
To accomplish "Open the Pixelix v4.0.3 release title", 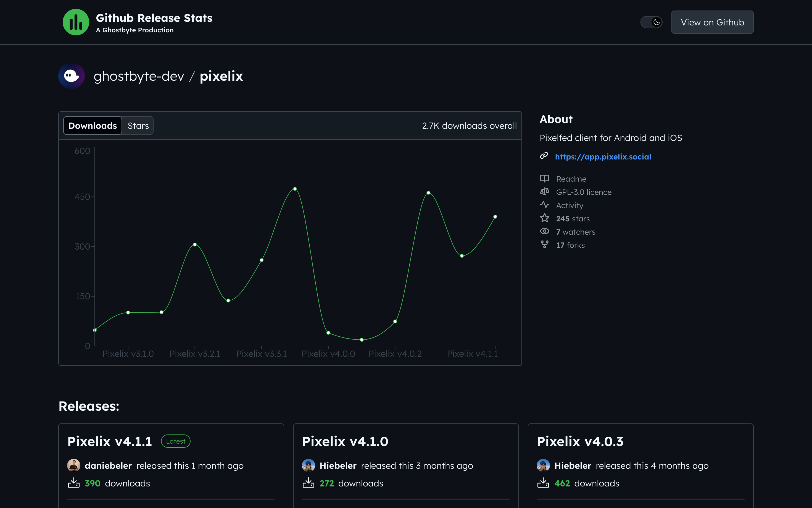I will [580, 441].
